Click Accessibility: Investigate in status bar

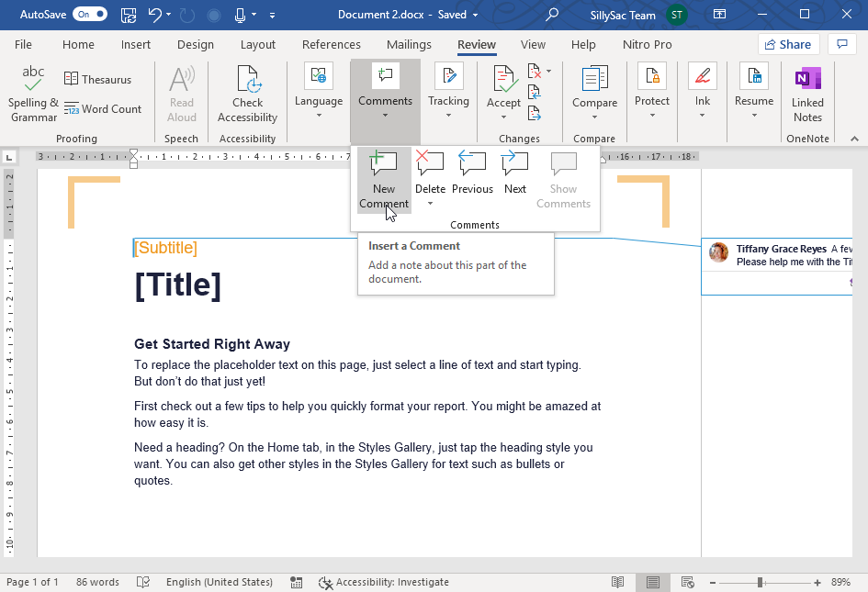click(383, 582)
